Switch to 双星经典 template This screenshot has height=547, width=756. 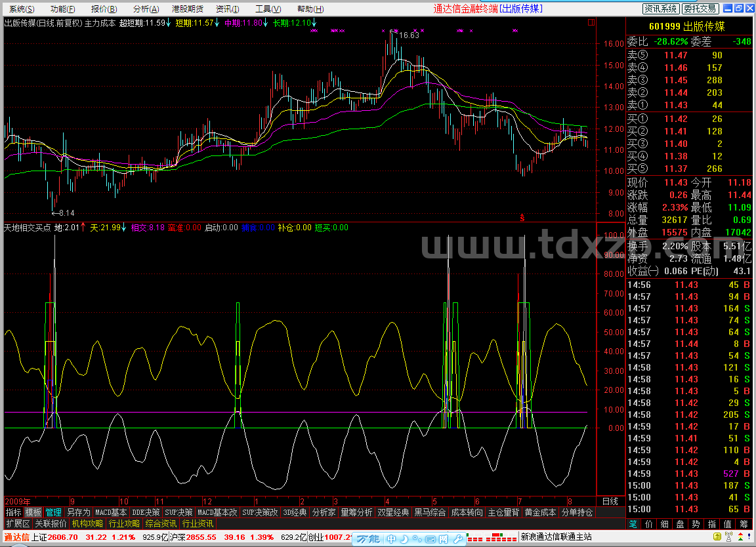pos(393,512)
